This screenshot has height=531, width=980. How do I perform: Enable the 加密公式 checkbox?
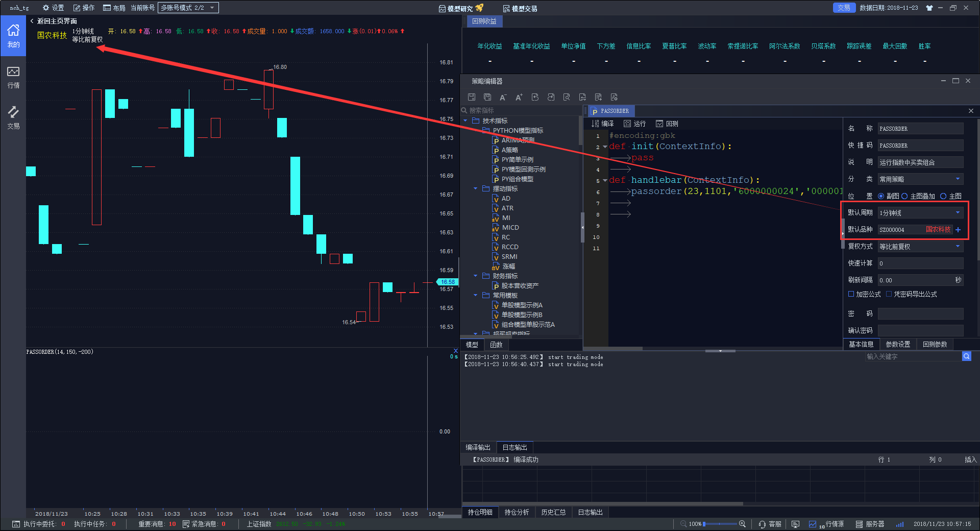pos(851,294)
